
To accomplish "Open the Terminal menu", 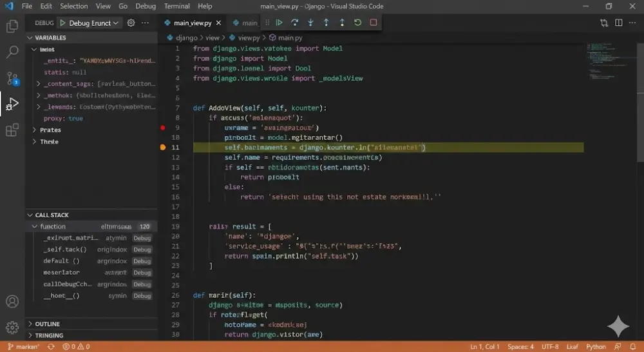I will pos(176,6).
